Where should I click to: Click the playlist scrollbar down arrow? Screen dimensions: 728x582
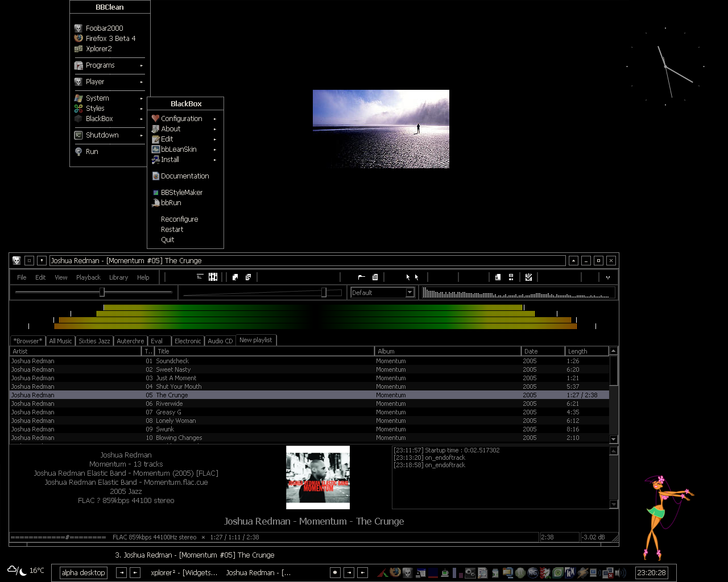coord(614,439)
